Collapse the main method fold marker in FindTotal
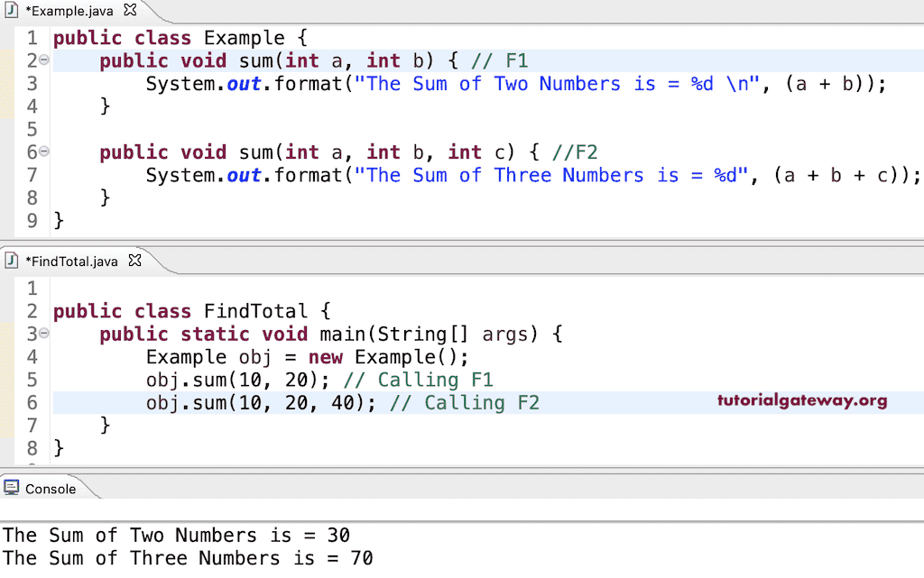The width and height of the screenshot is (924, 578). tap(42, 334)
